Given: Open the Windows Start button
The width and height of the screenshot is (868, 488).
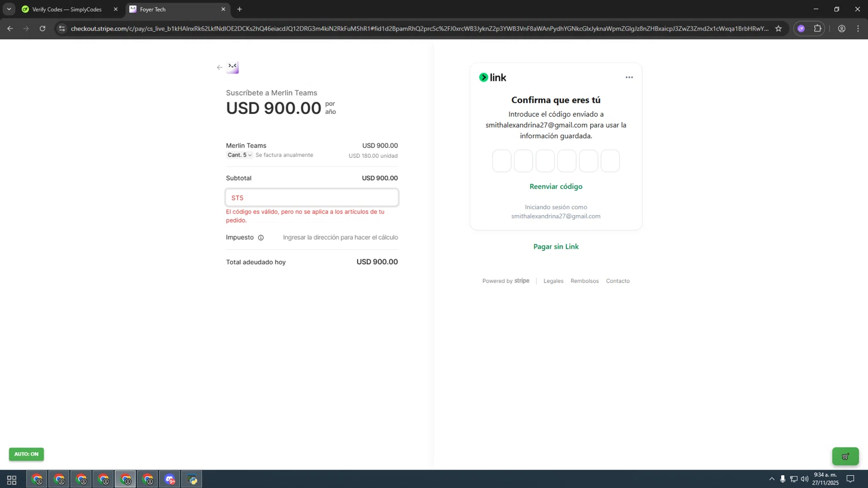Looking at the screenshot, I should click(12, 479).
